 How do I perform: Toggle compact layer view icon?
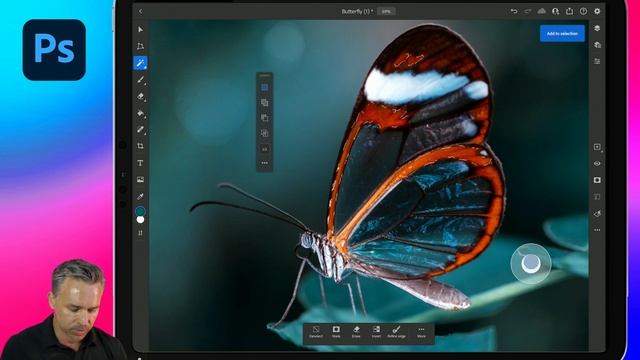tap(597, 28)
